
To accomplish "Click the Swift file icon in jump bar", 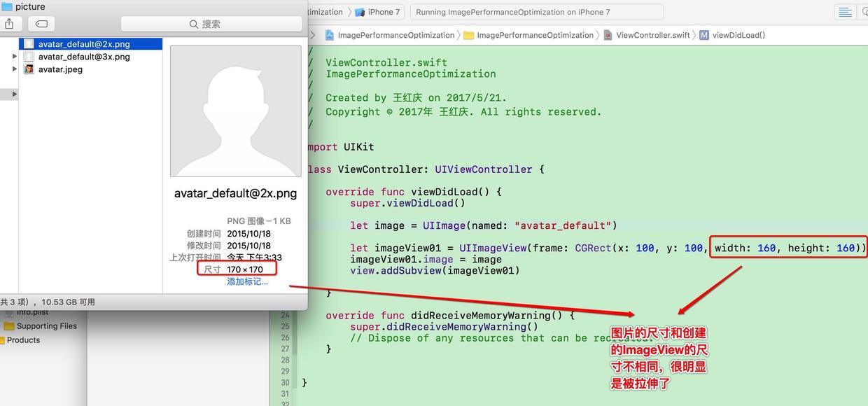I will [x=608, y=35].
